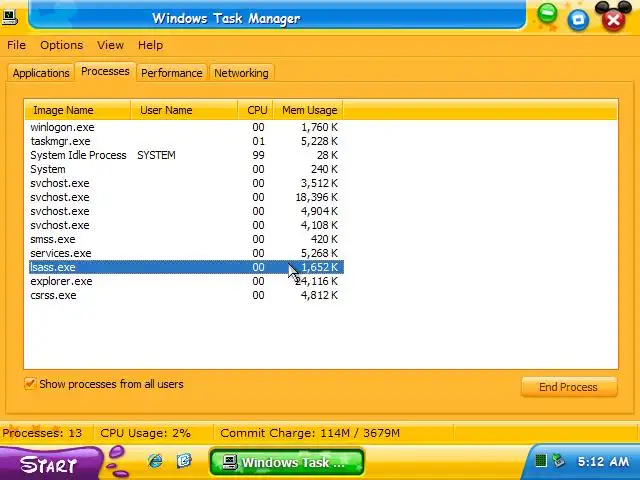Minimize the window with green button
The height and width of the screenshot is (480, 640).
(x=547, y=14)
